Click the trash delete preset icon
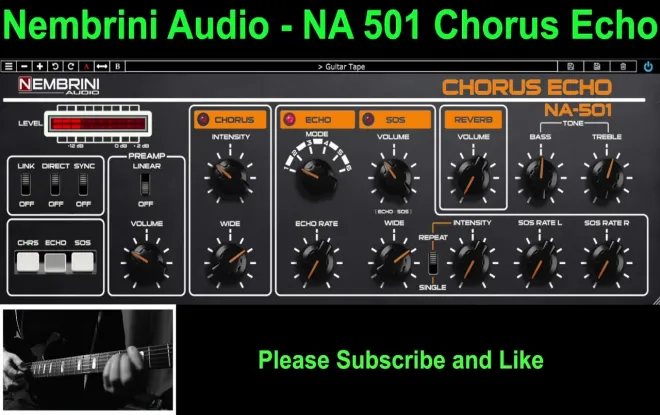 click(623, 67)
